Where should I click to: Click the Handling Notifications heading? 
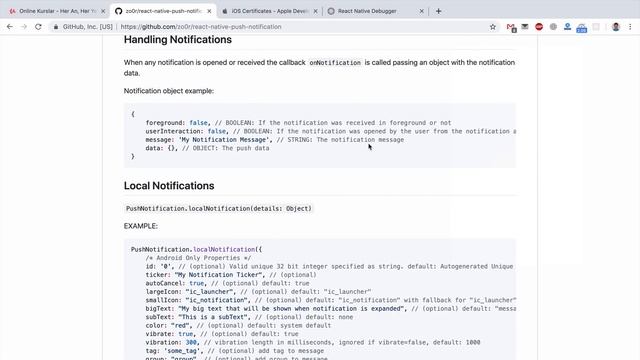point(178,40)
